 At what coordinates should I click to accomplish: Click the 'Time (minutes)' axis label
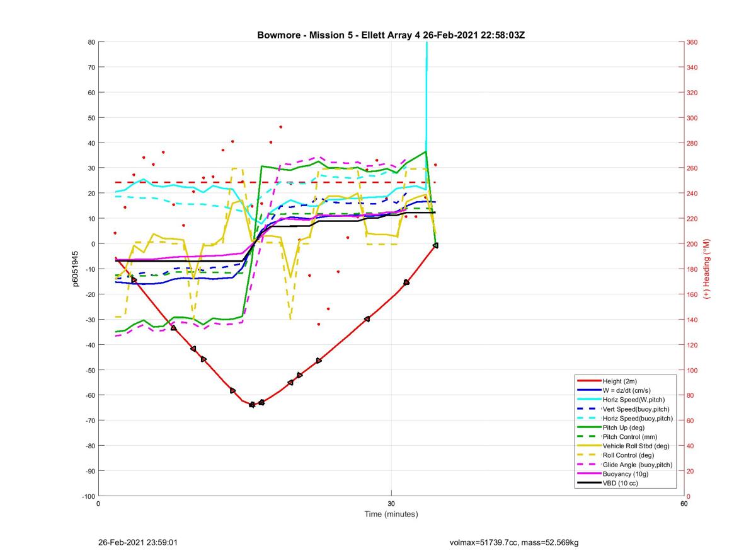click(391, 514)
